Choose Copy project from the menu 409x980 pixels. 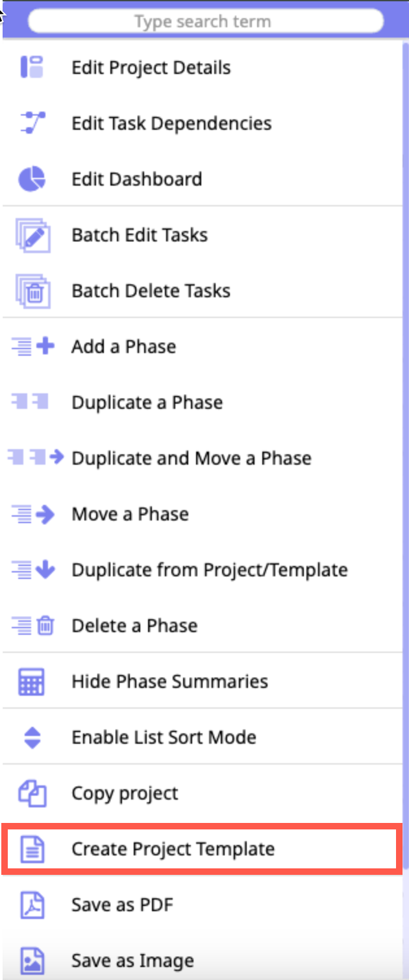coord(125,793)
